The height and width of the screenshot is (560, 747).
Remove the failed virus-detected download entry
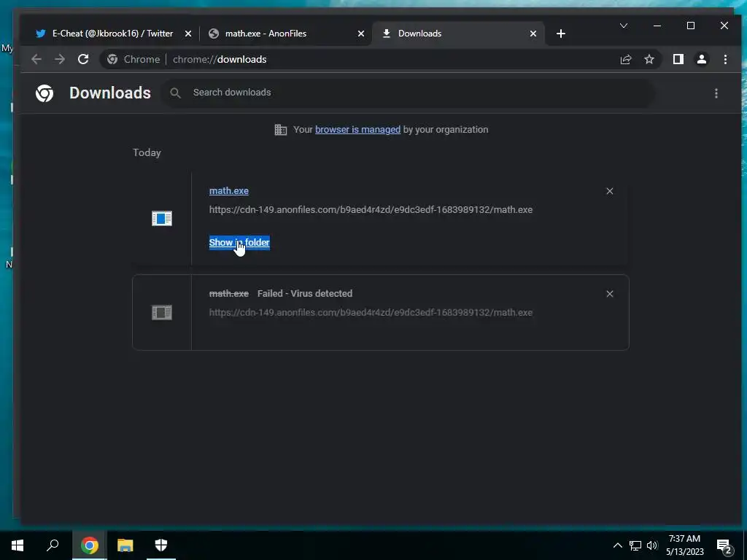click(609, 294)
